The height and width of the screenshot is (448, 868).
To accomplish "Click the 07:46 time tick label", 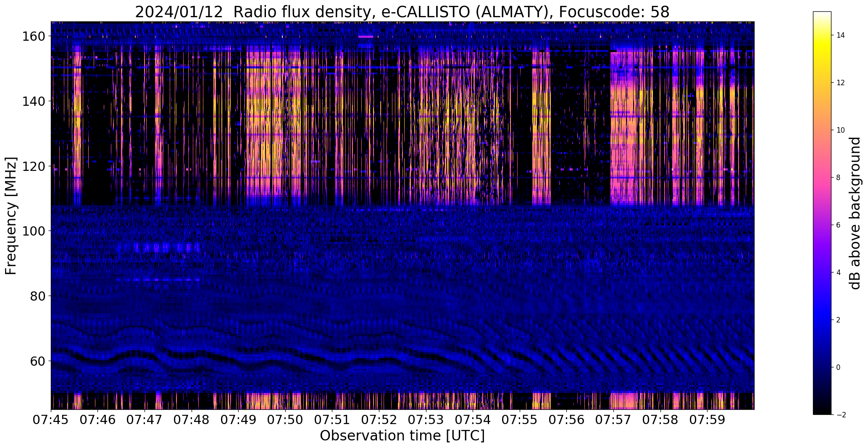I will pyautogui.click(x=98, y=419).
